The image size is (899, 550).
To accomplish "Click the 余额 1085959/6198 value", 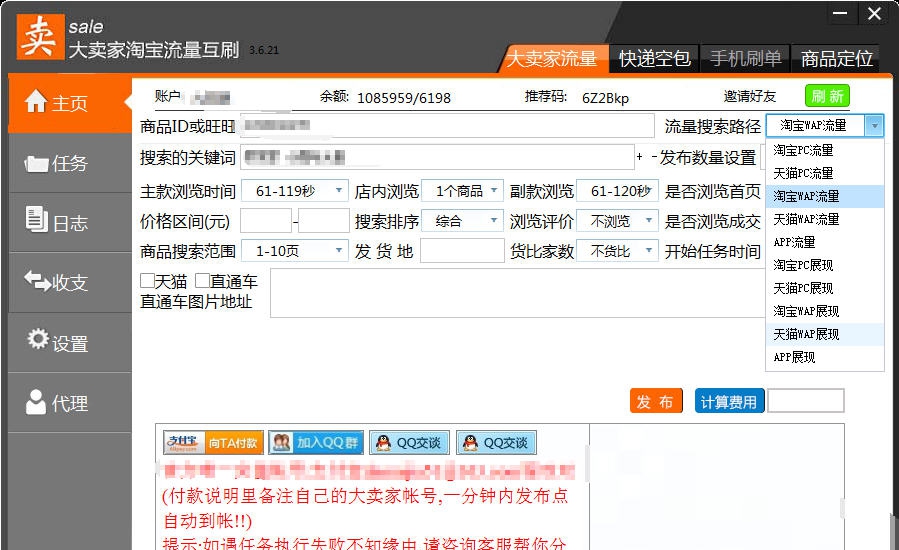I will click(x=404, y=98).
